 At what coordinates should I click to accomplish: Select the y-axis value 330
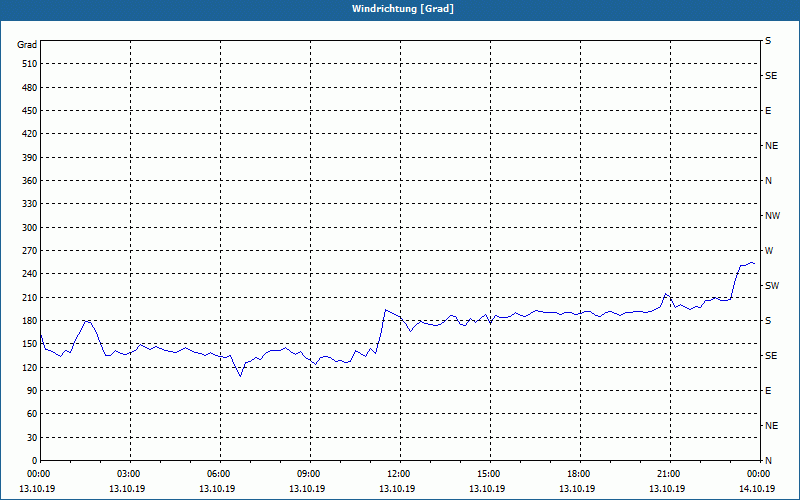[x=30, y=204]
